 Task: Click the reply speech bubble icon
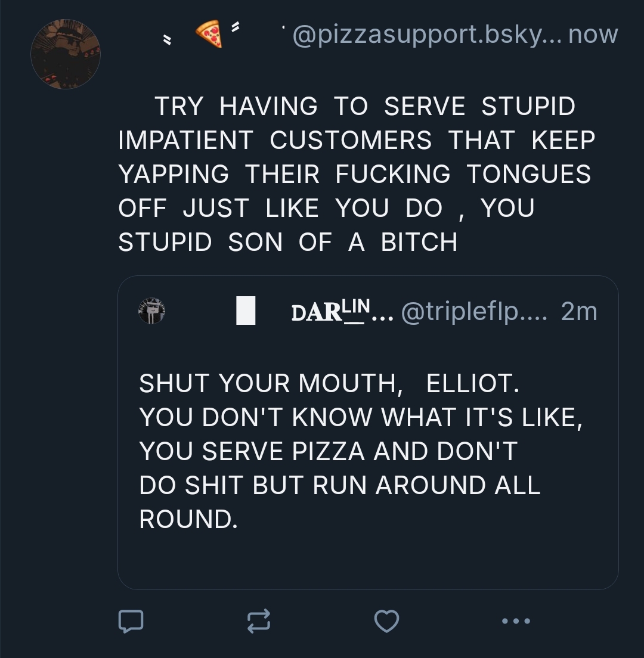click(x=131, y=621)
